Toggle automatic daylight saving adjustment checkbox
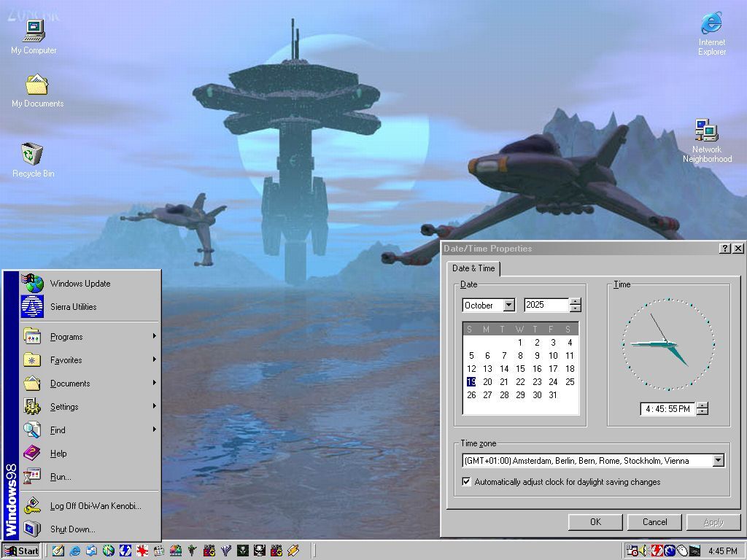 (x=467, y=482)
